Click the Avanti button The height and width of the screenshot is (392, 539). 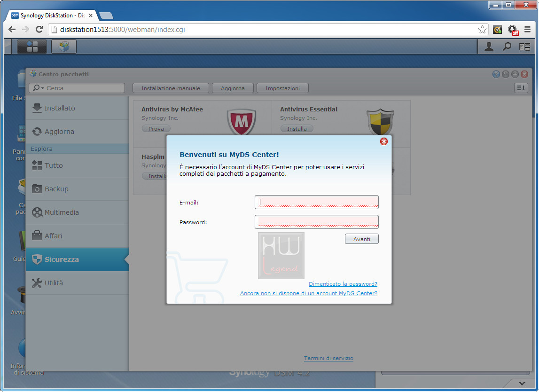[x=362, y=239]
